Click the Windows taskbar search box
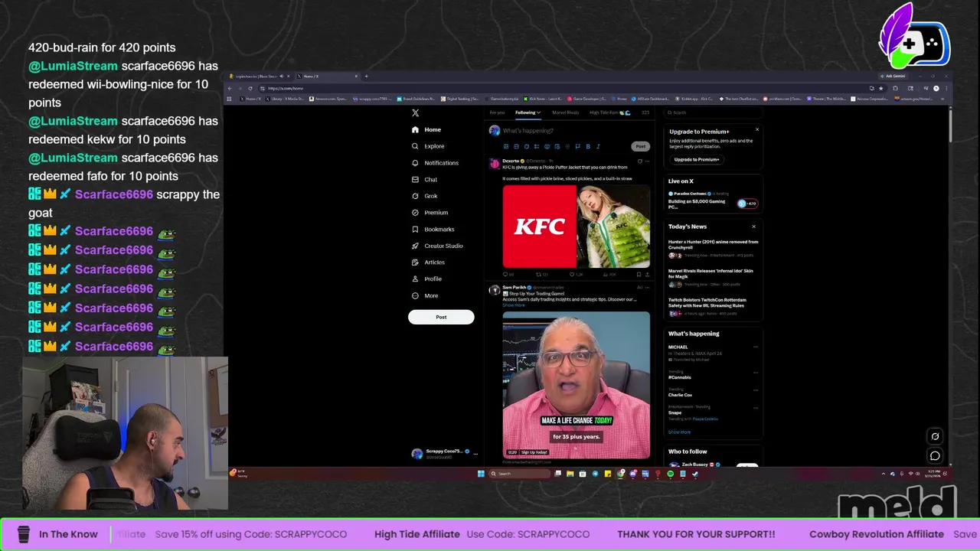The height and width of the screenshot is (551, 980). point(519,474)
